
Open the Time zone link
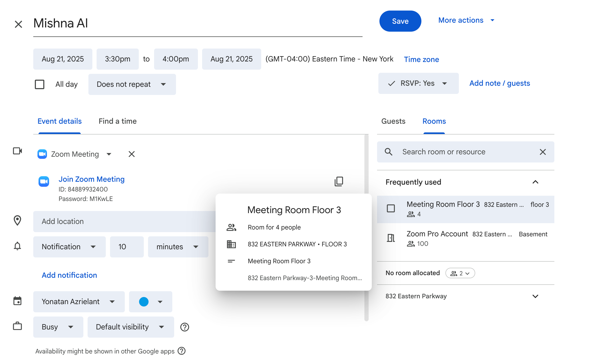pyautogui.click(x=422, y=60)
